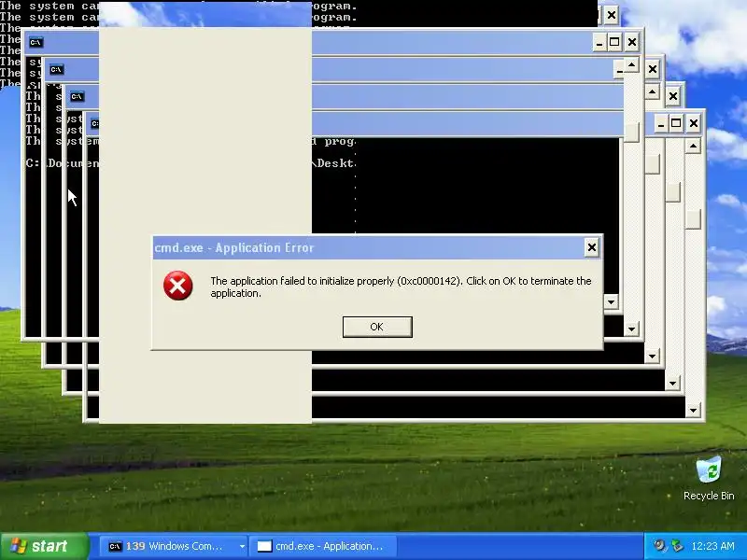Close the cmd.exe Application Error dialog

tap(592, 247)
